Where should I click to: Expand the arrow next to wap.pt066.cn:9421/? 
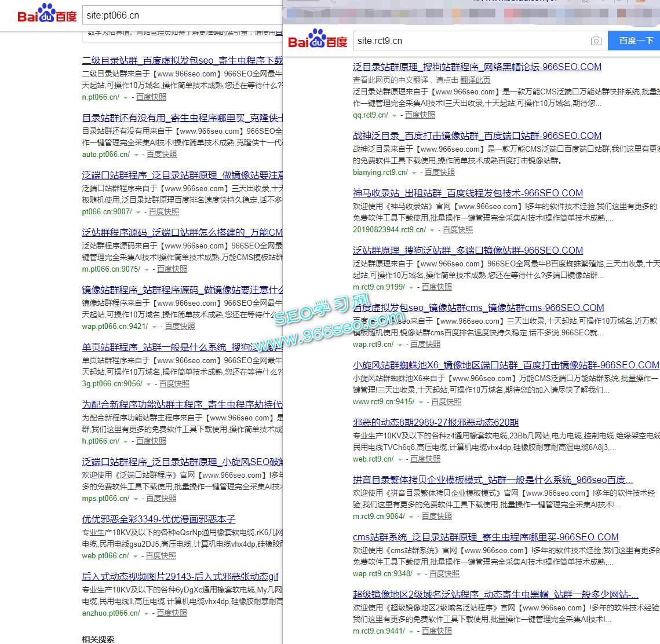[x=154, y=327]
